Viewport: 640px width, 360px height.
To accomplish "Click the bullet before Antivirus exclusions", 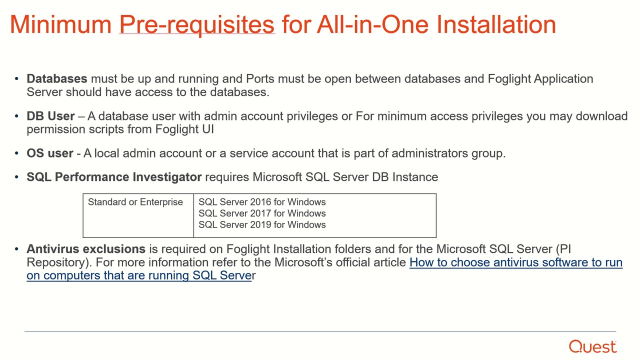I will pyautogui.click(x=16, y=249).
